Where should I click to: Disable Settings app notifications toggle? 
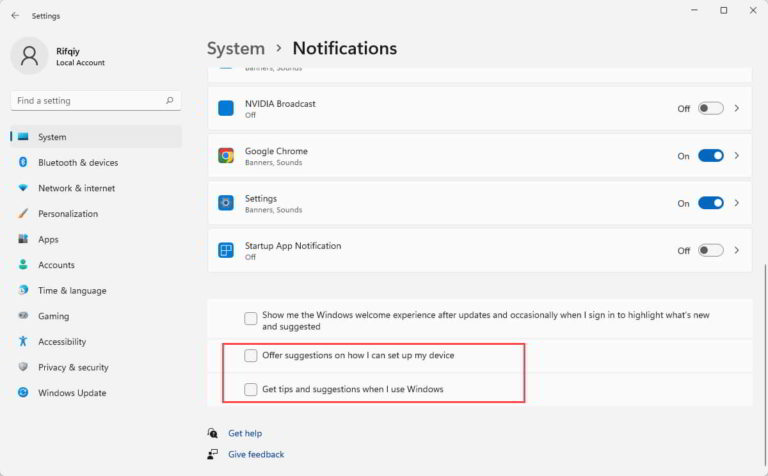[711, 203]
